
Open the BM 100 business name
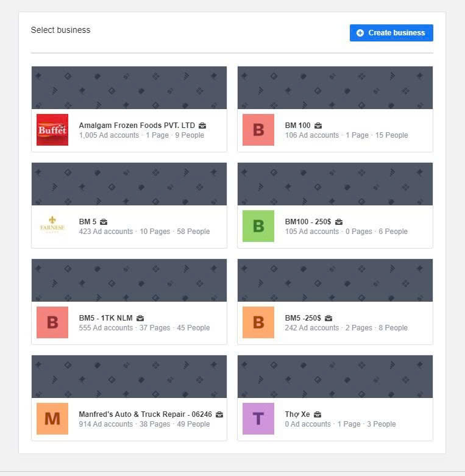click(x=297, y=126)
